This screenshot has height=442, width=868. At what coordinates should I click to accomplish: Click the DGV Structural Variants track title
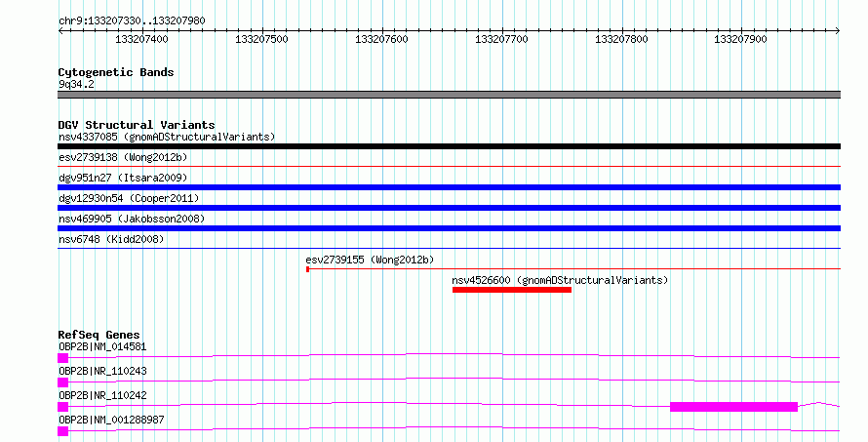[x=137, y=125]
